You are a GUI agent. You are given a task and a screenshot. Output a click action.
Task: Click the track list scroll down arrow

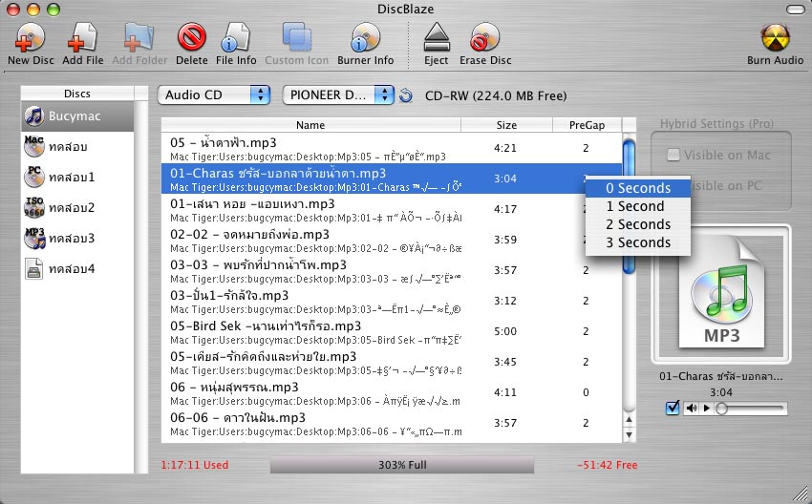tap(629, 434)
